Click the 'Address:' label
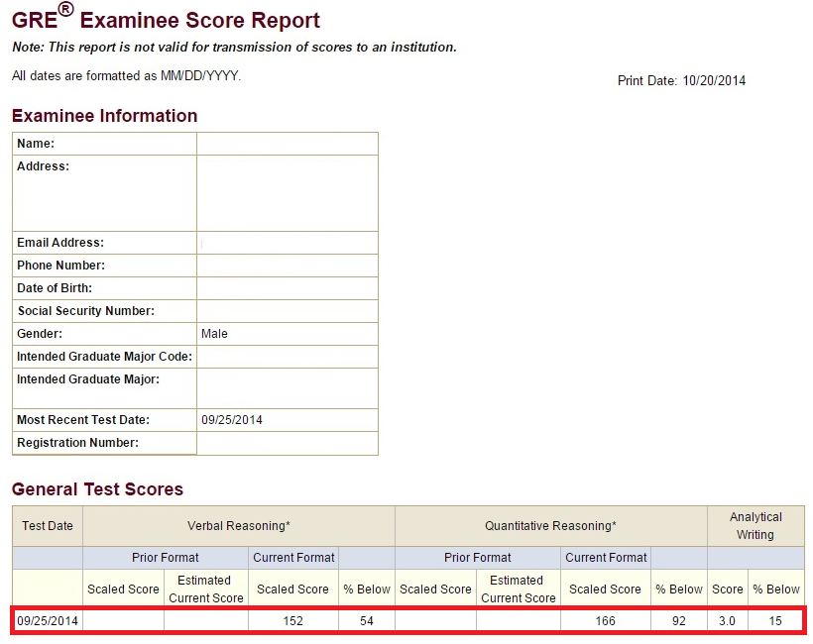The width and height of the screenshot is (813, 644). pyautogui.click(x=43, y=166)
